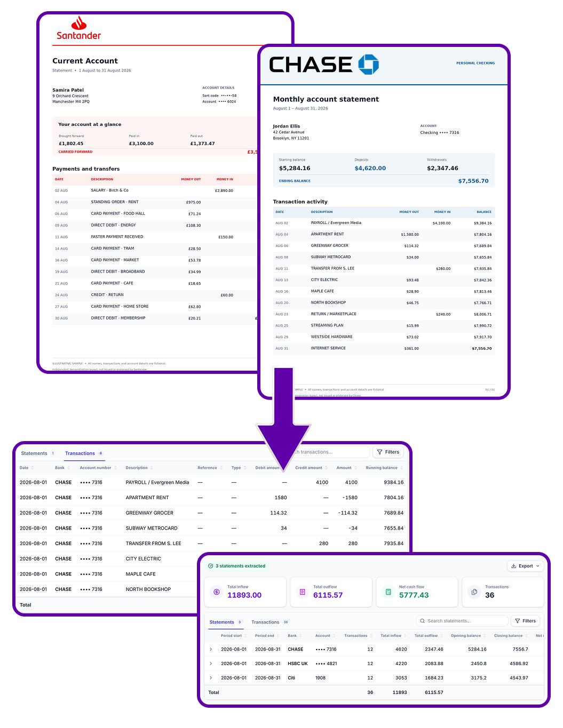Sort statements by Closing balance column
563x728 pixels.
tap(511, 636)
